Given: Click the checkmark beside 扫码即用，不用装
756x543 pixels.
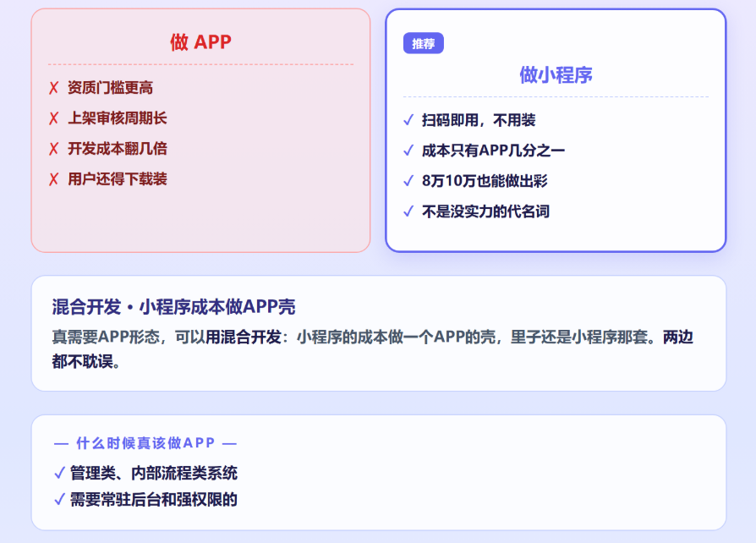Looking at the screenshot, I should (x=408, y=120).
